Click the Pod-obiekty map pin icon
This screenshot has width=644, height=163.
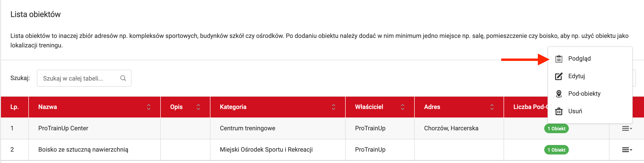coord(559,94)
